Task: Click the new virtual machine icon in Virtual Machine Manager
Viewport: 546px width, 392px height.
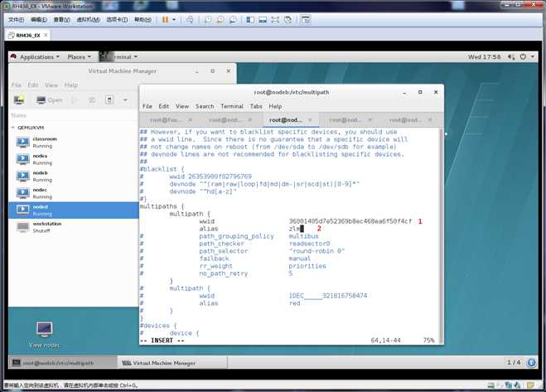Action: (19, 100)
